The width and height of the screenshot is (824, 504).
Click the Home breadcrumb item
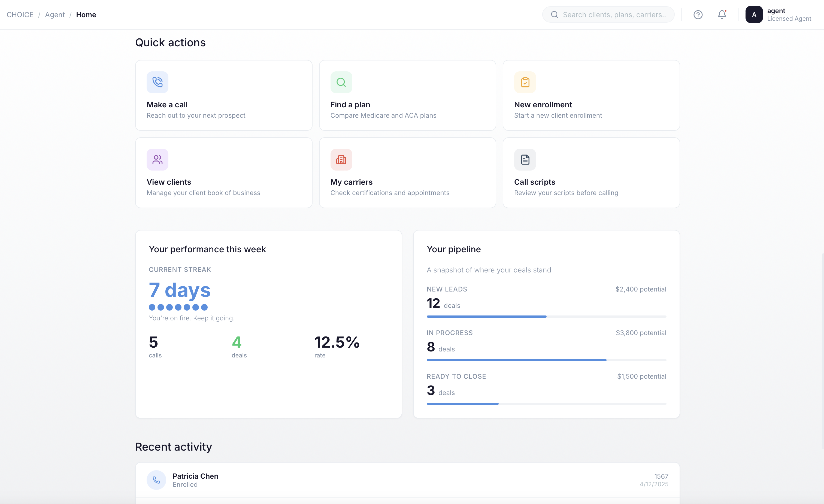pyautogui.click(x=86, y=15)
